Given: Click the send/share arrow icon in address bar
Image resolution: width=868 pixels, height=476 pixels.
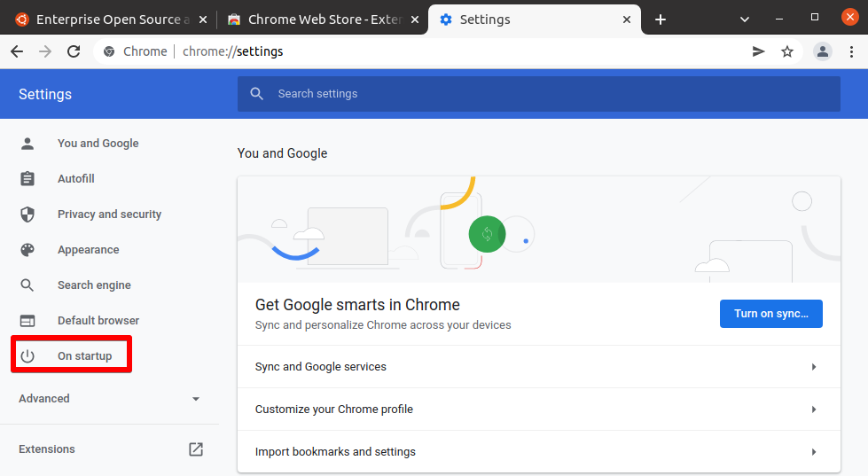Looking at the screenshot, I should click(x=758, y=51).
